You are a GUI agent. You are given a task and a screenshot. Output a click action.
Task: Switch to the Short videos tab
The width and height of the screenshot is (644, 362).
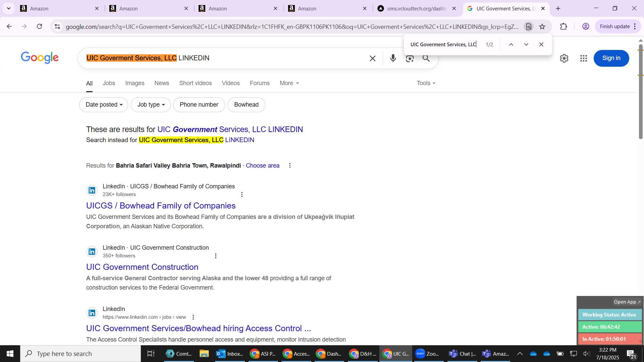(x=196, y=83)
